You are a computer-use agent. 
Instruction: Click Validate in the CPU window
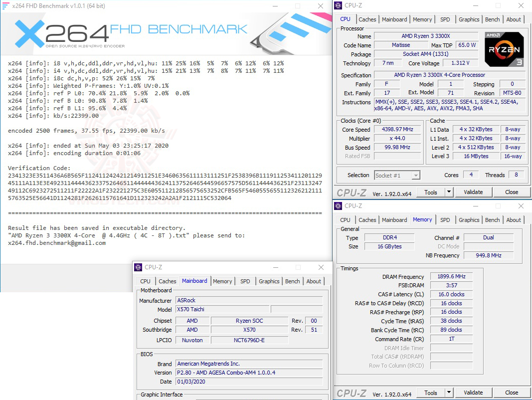click(473, 192)
